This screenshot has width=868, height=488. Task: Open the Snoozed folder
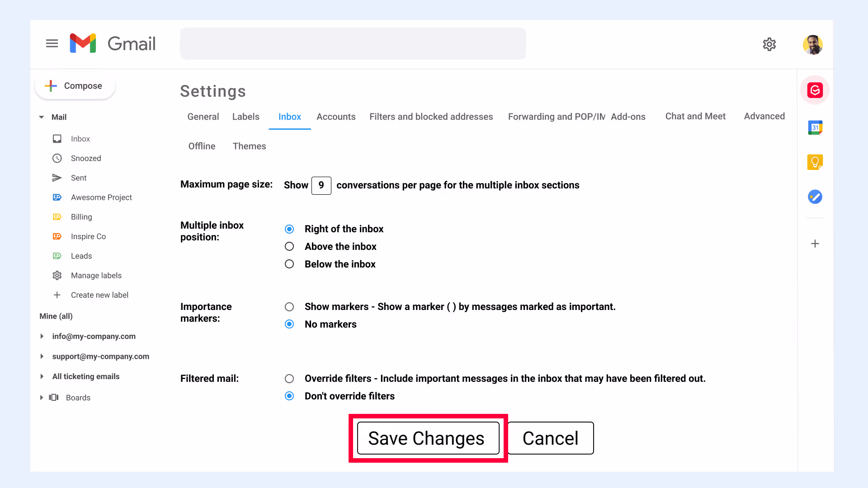point(86,158)
